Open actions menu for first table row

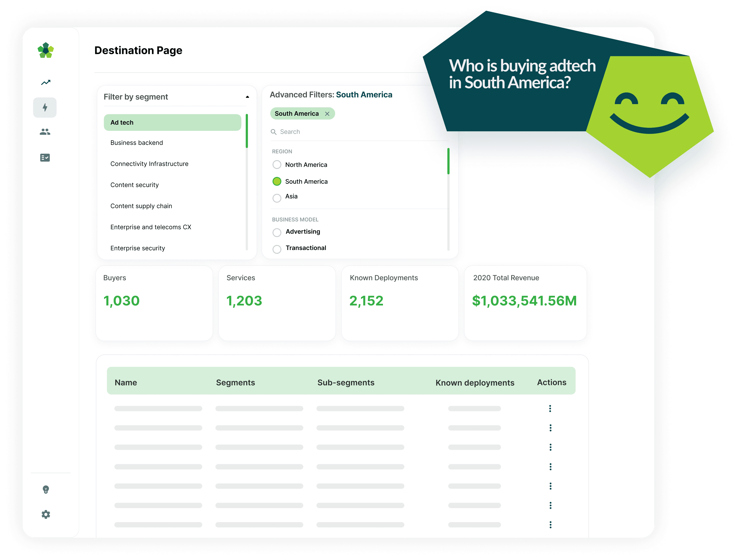tap(550, 408)
